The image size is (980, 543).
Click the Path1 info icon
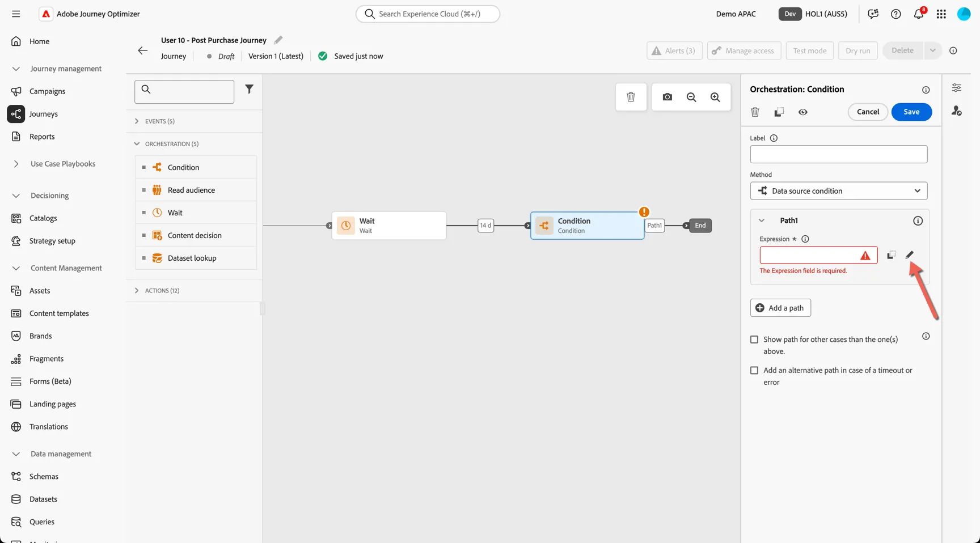point(918,220)
